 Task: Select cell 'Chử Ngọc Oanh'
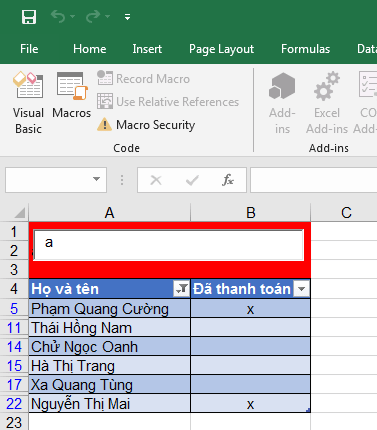coord(110,346)
